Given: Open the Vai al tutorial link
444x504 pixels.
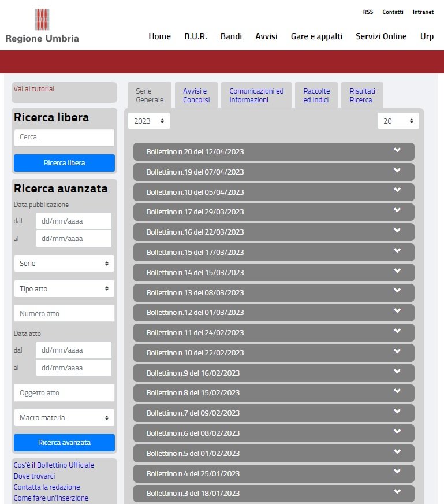Looking at the screenshot, I should 34,88.
